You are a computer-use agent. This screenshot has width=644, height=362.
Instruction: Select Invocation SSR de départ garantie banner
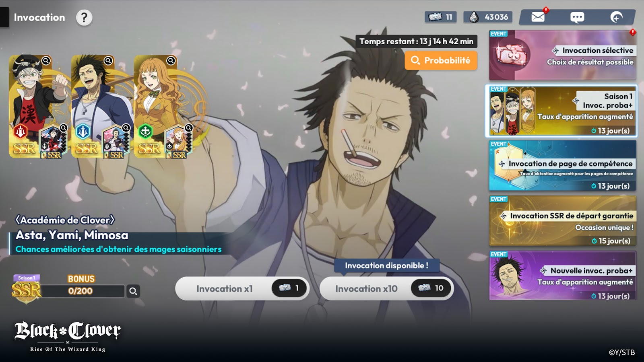(563, 221)
